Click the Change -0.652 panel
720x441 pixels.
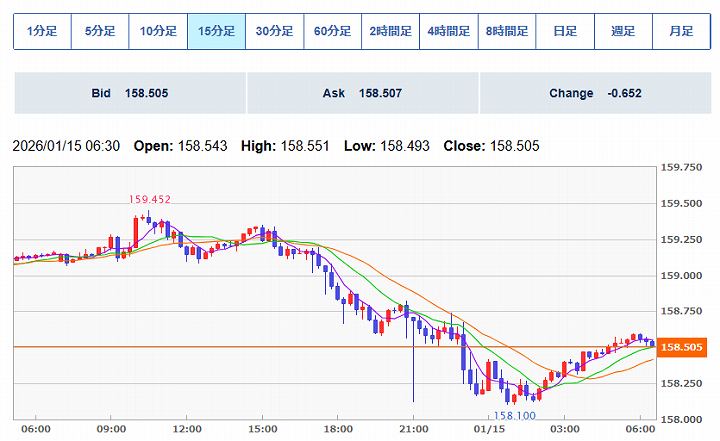coord(595,93)
